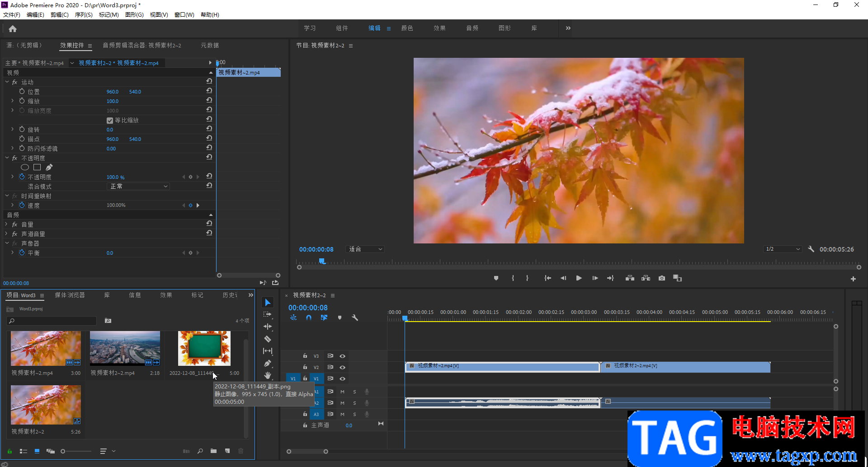Screen dimensions: 868x467
Task: Toggle linked selection in timeline
Action: pos(324,318)
